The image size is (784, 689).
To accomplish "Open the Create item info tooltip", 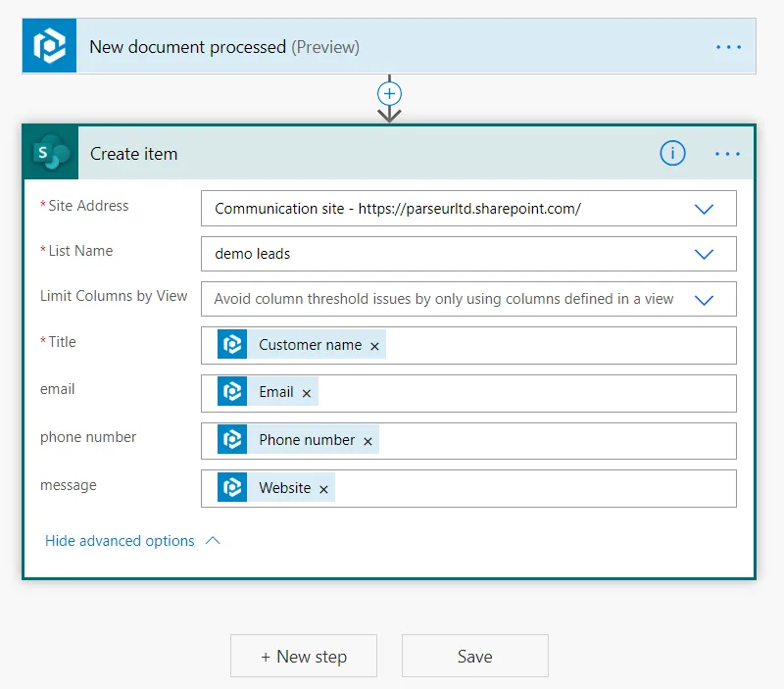I will pos(672,153).
